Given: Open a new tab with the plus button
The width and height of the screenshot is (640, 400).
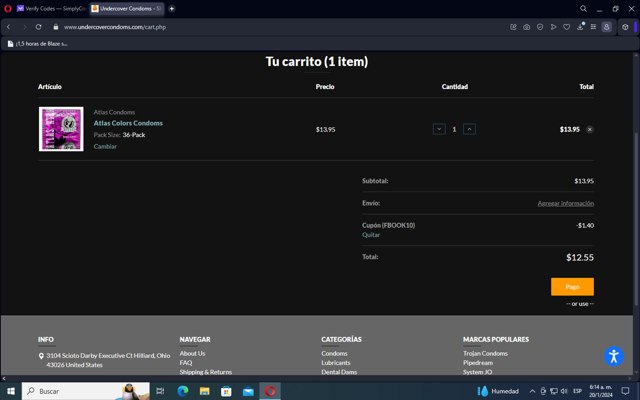Looking at the screenshot, I should [x=172, y=9].
